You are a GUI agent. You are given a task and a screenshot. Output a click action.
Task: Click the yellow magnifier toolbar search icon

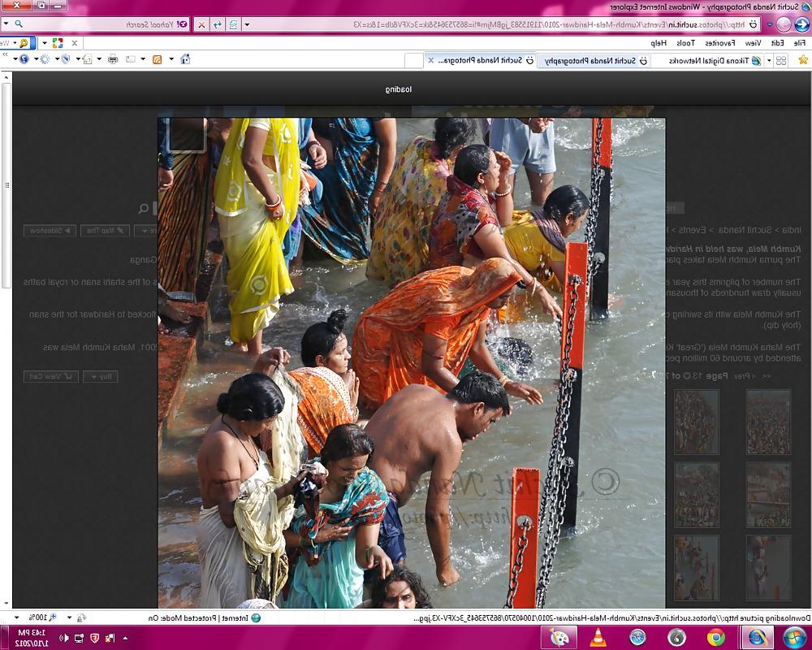24,43
